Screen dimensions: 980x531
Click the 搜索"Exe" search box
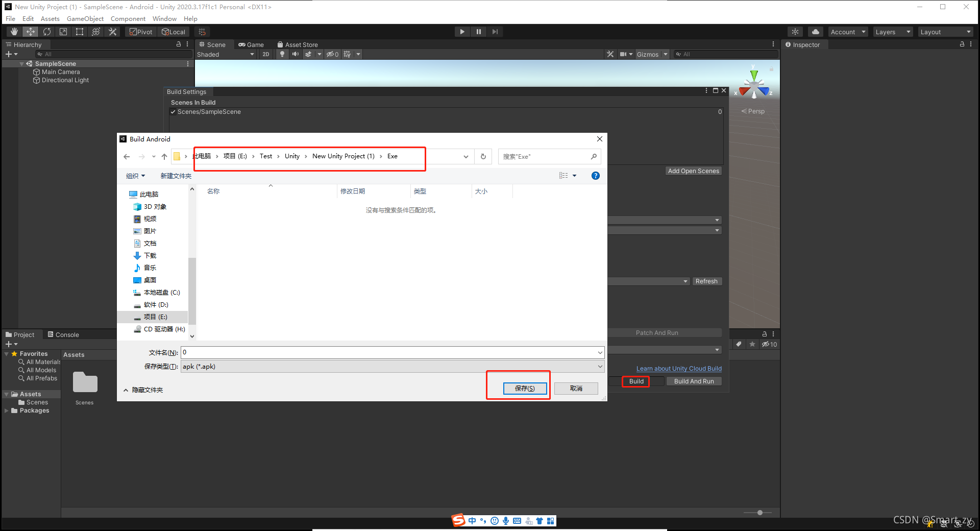click(x=549, y=157)
